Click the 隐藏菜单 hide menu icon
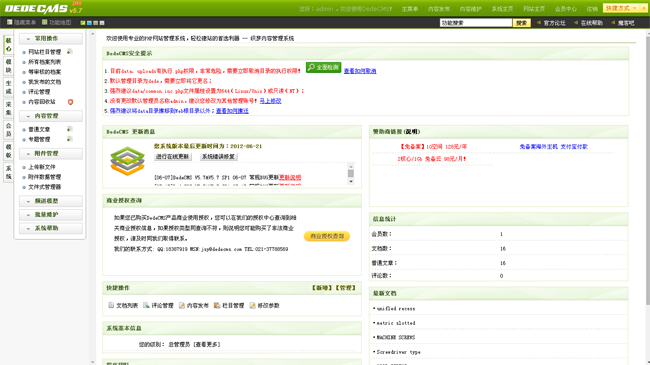The width and height of the screenshot is (650, 365). [10, 22]
